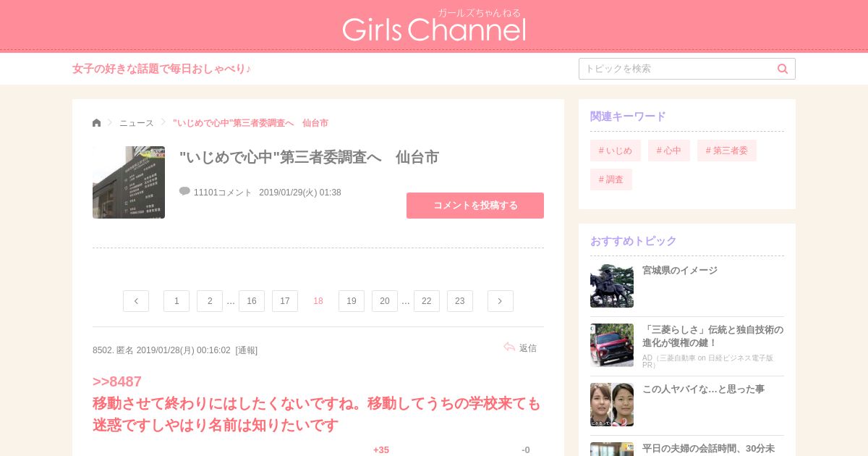Viewport: 868px width, 456px height.
Task: Click the ガールズちゃんねる kana text in header
Action: pos(479,12)
